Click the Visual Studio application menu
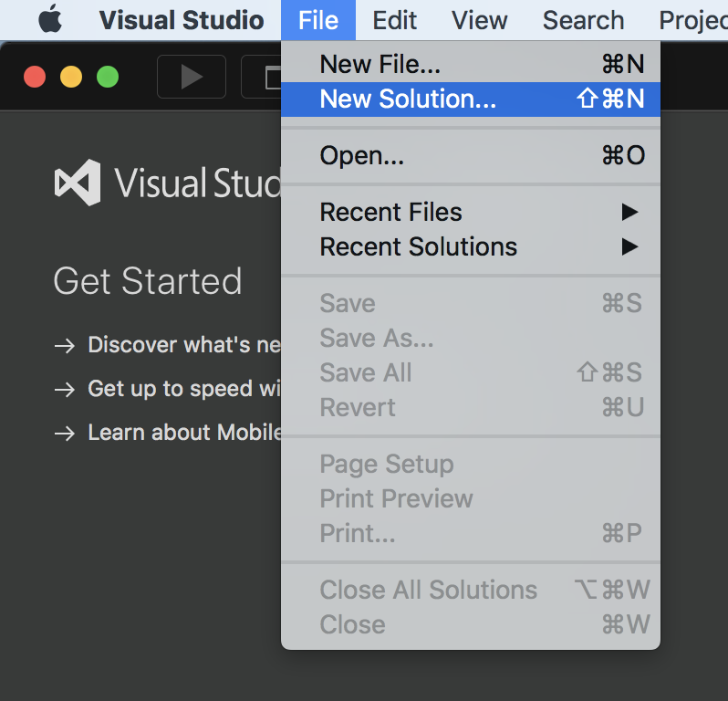Screen dimensions: 728x701 coord(182,20)
